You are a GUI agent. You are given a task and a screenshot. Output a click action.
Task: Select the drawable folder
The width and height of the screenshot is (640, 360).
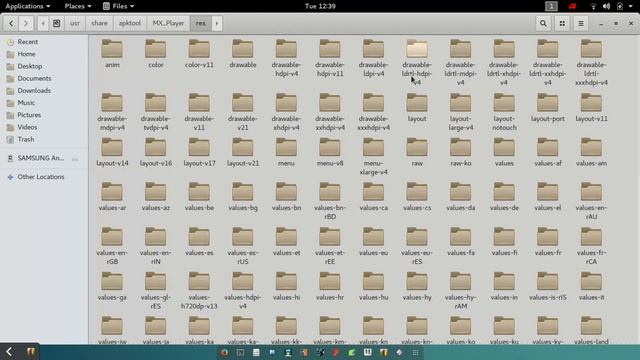point(243,53)
